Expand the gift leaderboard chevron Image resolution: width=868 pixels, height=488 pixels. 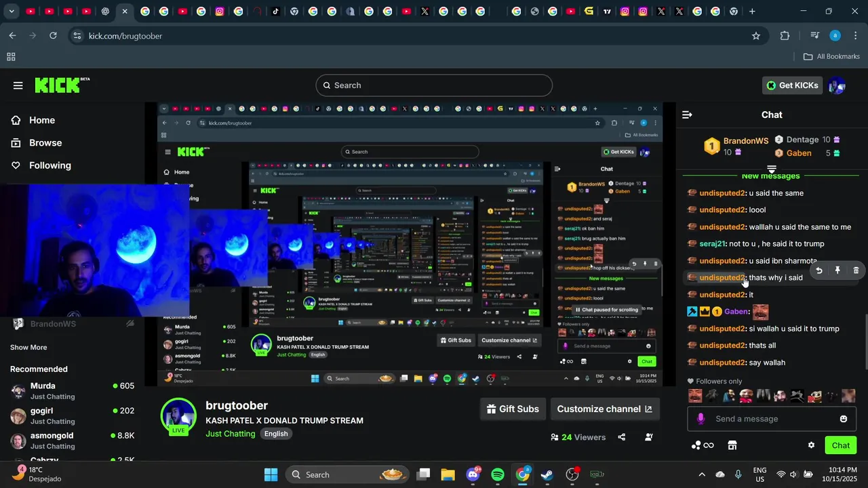coord(772,169)
